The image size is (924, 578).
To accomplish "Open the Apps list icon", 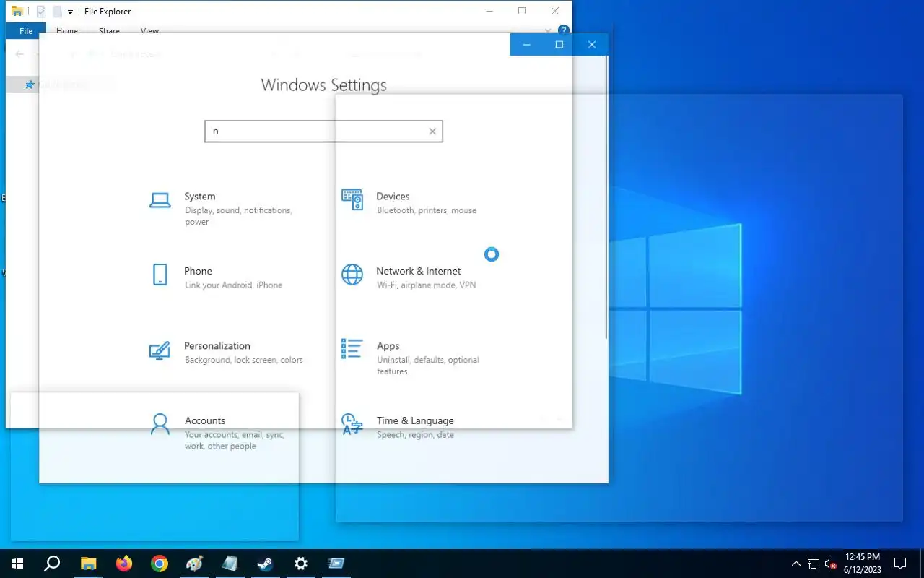I will coord(352,349).
